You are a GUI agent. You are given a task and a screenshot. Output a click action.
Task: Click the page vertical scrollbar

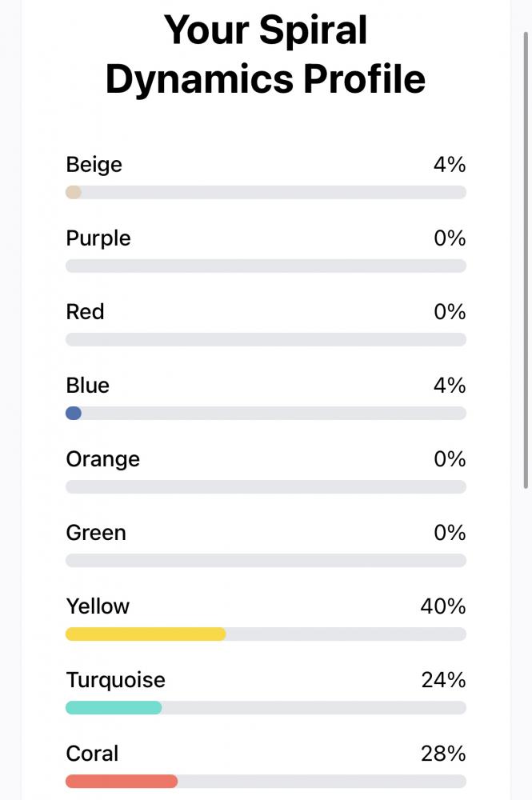526,260
